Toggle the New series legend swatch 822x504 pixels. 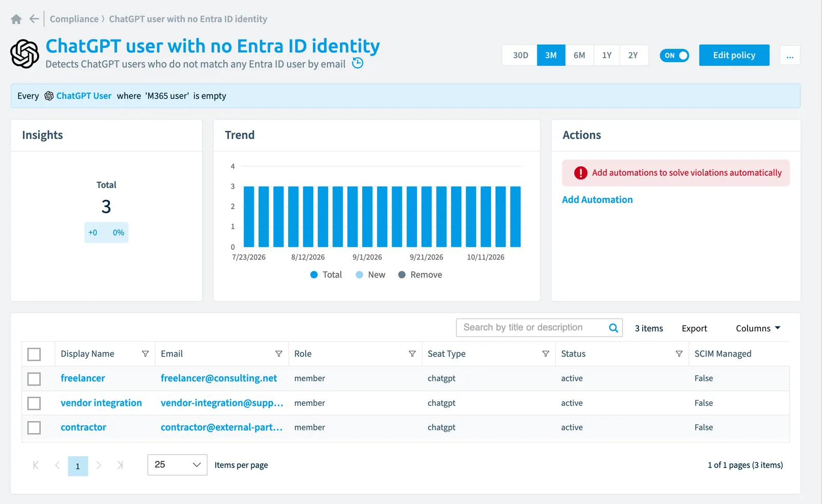[x=360, y=275]
